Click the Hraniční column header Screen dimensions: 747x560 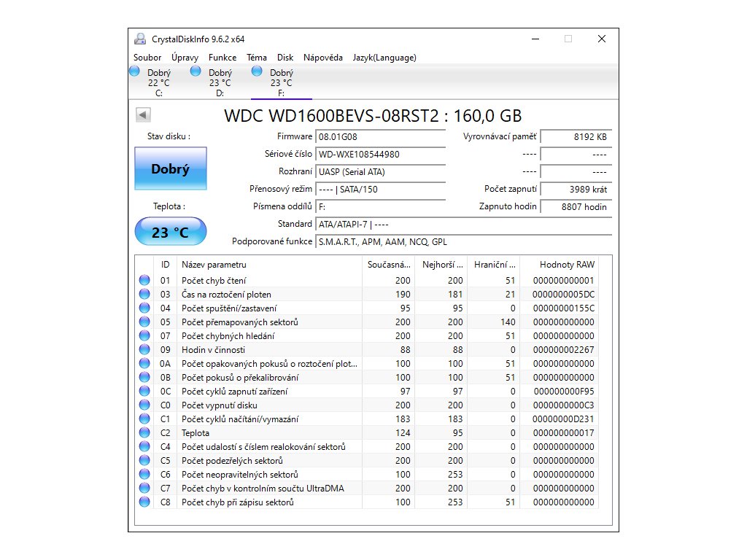494,264
